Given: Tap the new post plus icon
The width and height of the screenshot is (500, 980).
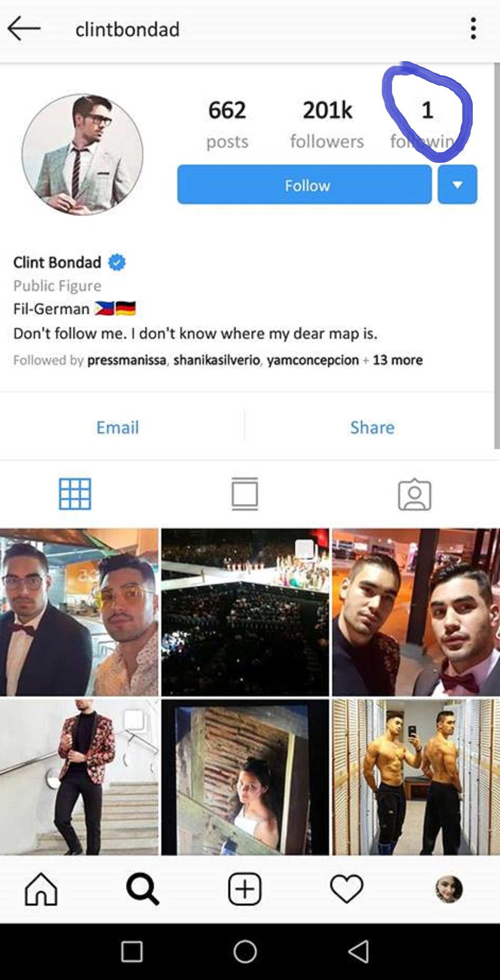Looking at the screenshot, I should pos(245,889).
